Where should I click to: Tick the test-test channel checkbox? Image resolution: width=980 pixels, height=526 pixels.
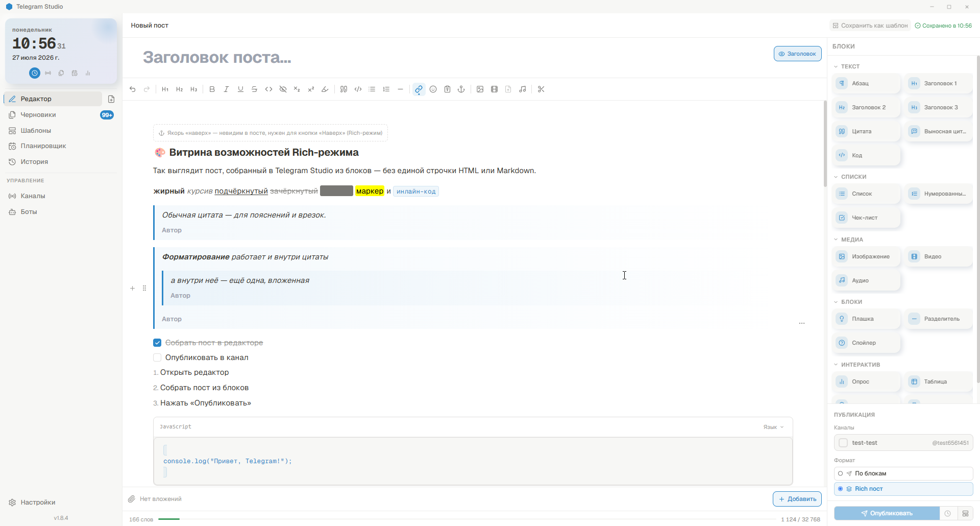click(843, 443)
